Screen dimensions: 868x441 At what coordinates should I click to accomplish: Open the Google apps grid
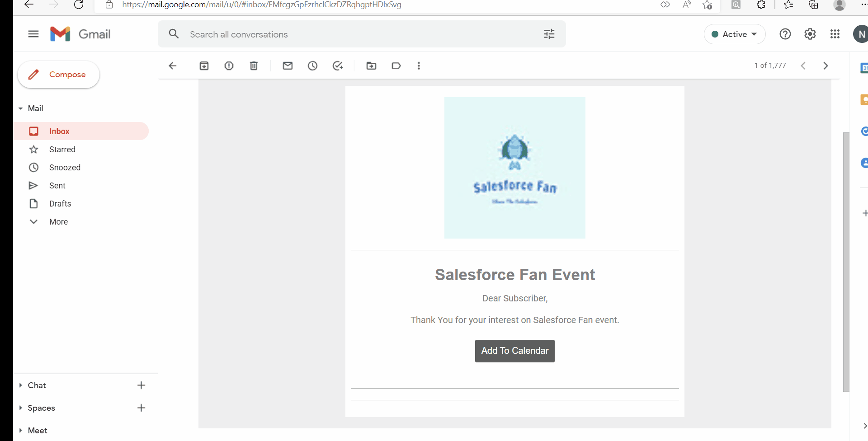click(835, 34)
